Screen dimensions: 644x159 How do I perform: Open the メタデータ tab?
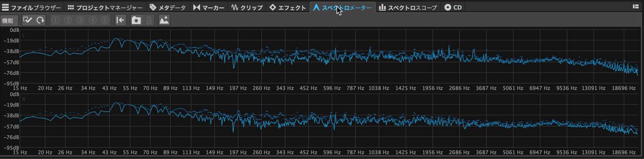(168, 7)
